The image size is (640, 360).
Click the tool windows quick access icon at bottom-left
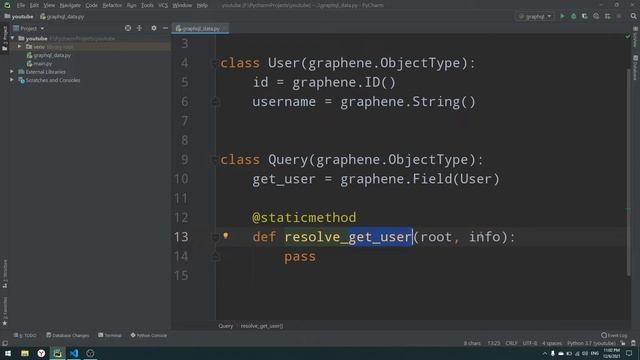tap(5, 343)
